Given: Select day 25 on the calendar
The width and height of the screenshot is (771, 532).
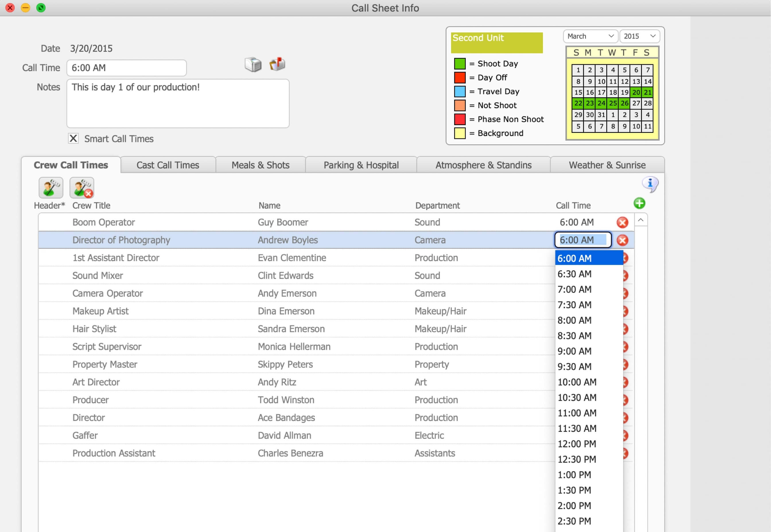Looking at the screenshot, I should click(613, 103).
